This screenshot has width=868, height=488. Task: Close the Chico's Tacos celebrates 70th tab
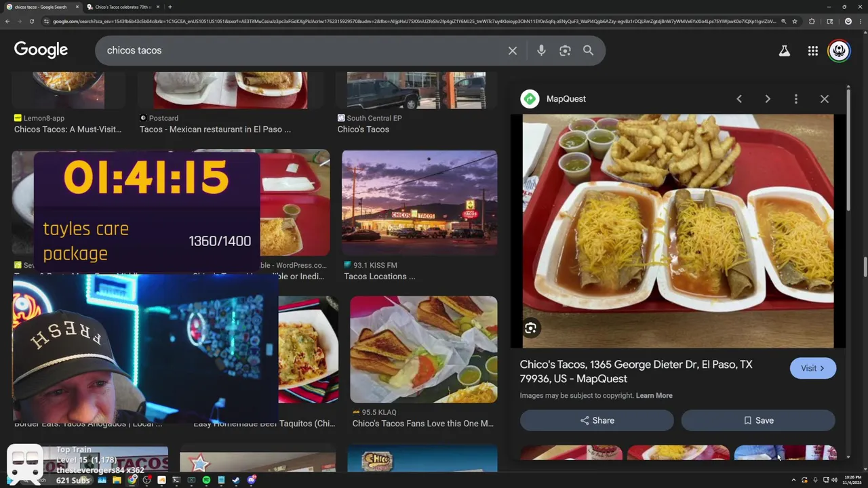click(158, 7)
